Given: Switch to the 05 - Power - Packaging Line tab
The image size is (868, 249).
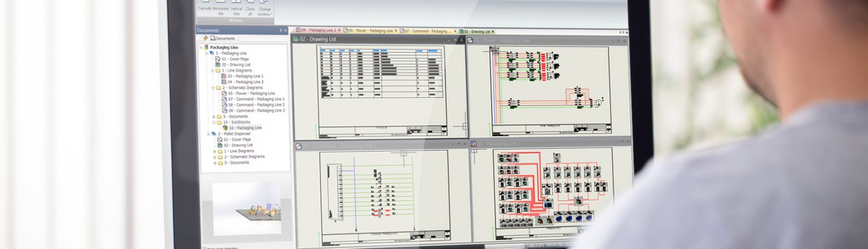Looking at the screenshot, I should (x=370, y=31).
